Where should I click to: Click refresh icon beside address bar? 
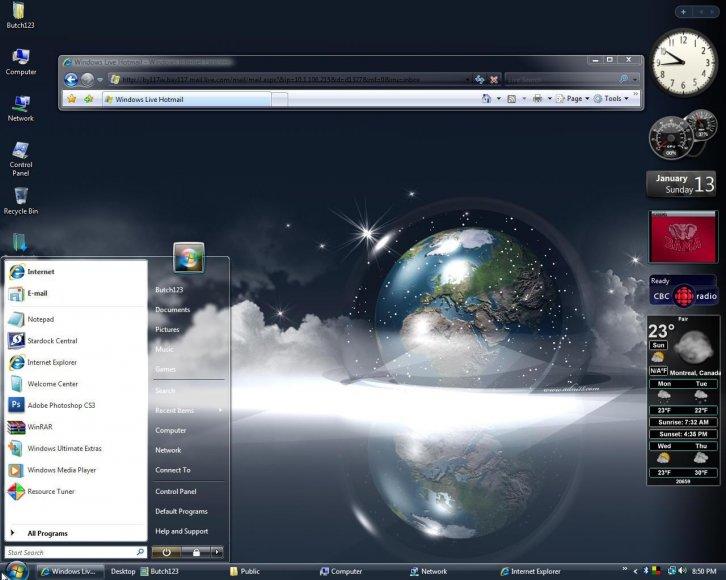480,80
